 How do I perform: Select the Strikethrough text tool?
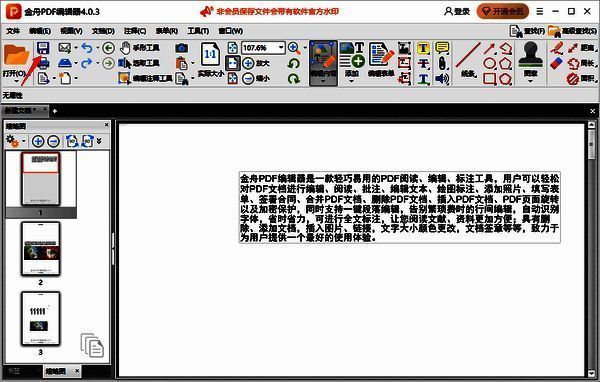(x=423, y=63)
